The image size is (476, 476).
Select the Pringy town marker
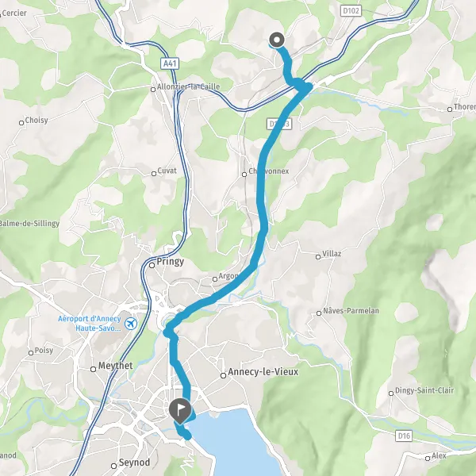pos(152,265)
